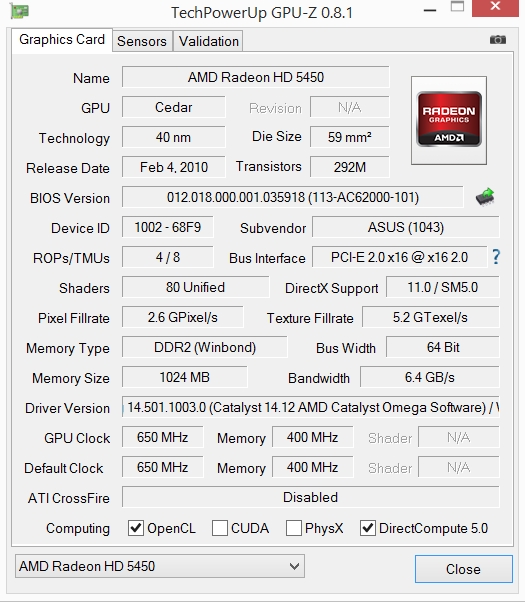
Task: Toggle the CUDA checkbox
Action: pyautogui.click(x=220, y=528)
